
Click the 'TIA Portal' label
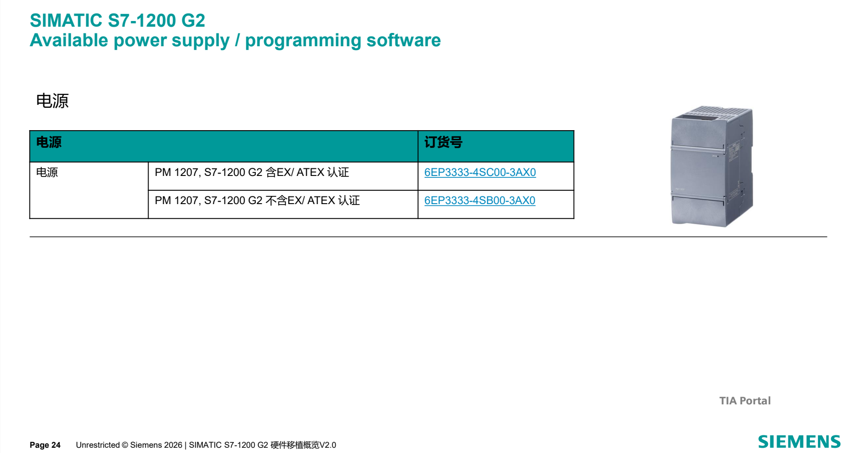(x=745, y=401)
